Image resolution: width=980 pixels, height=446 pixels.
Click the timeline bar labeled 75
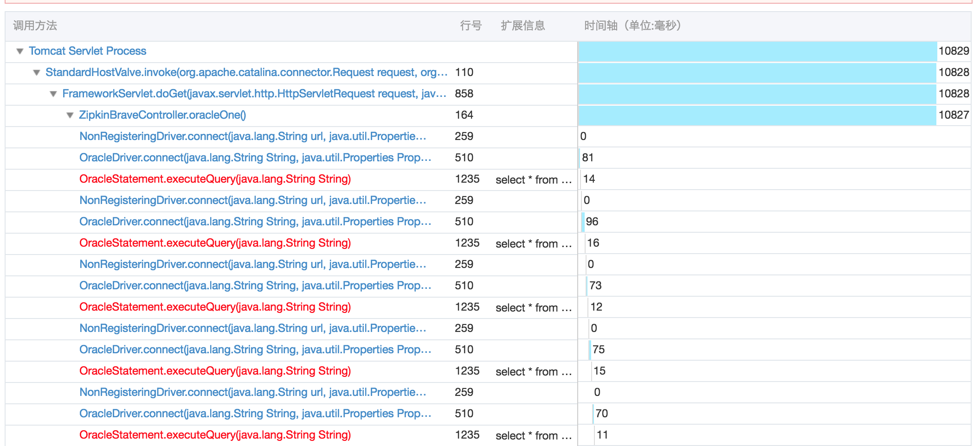click(x=590, y=350)
